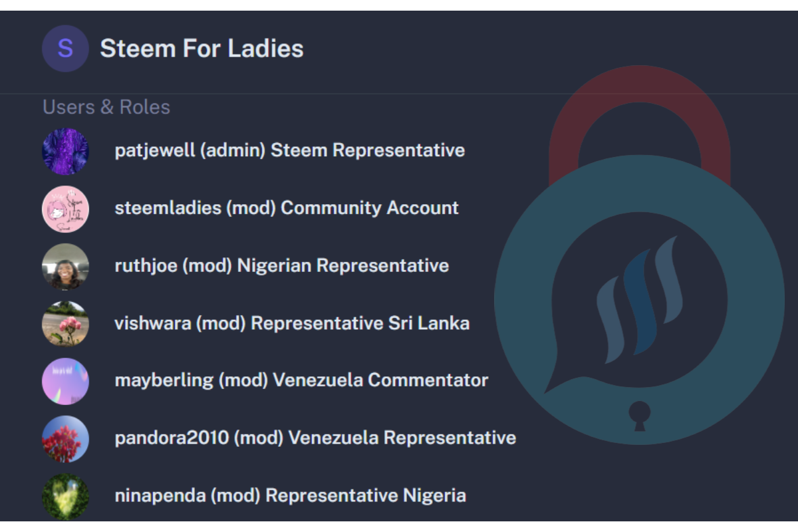The image size is (798, 532).
Task: Select mayberling's lilac avatar
Action: click(65, 381)
